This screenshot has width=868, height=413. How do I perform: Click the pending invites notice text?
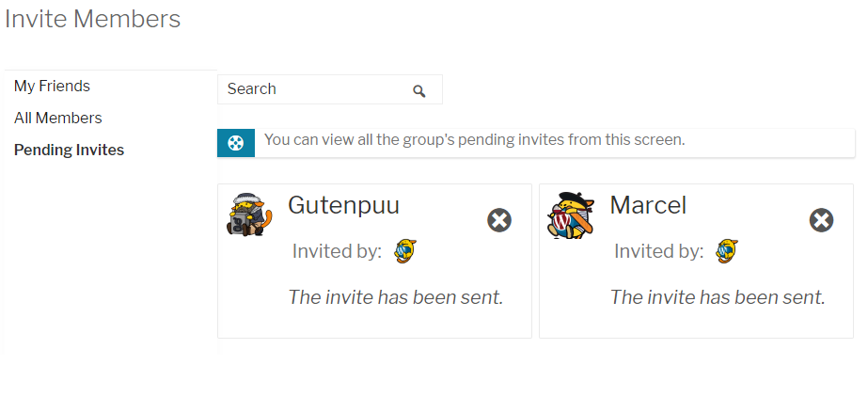coord(474,139)
